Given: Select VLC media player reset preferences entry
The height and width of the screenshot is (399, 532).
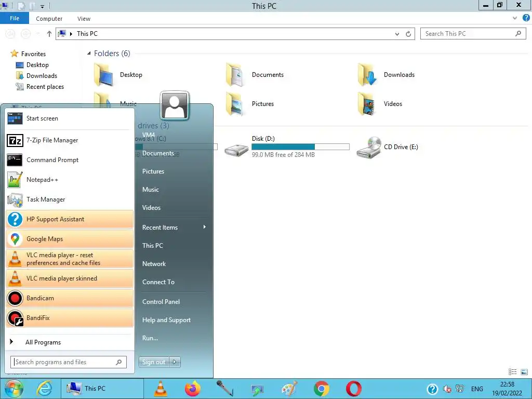Looking at the screenshot, I should click(x=70, y=259).
